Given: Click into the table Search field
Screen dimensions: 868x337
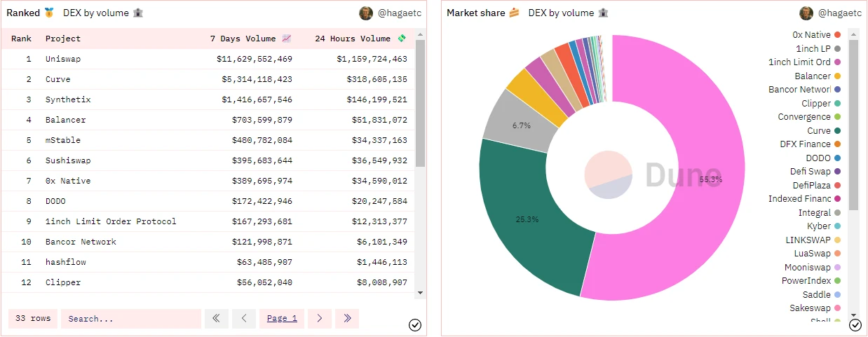Looking at the screenshot, I should [x=131, y=318].
